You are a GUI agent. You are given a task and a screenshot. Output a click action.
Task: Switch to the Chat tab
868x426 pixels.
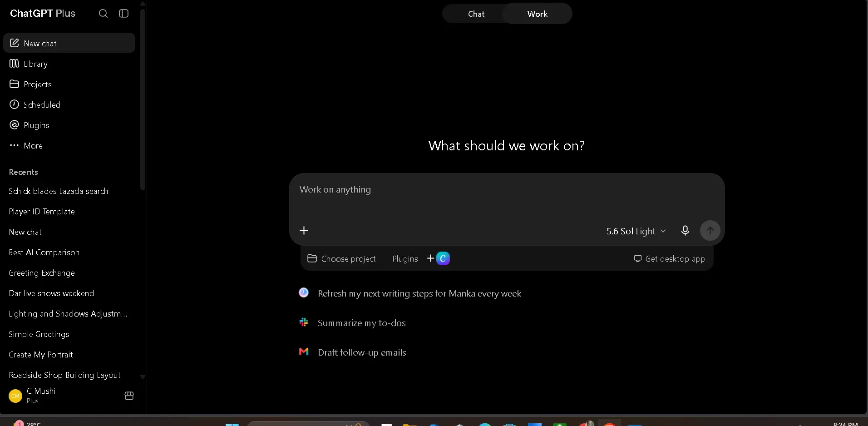tap(476, 14)
